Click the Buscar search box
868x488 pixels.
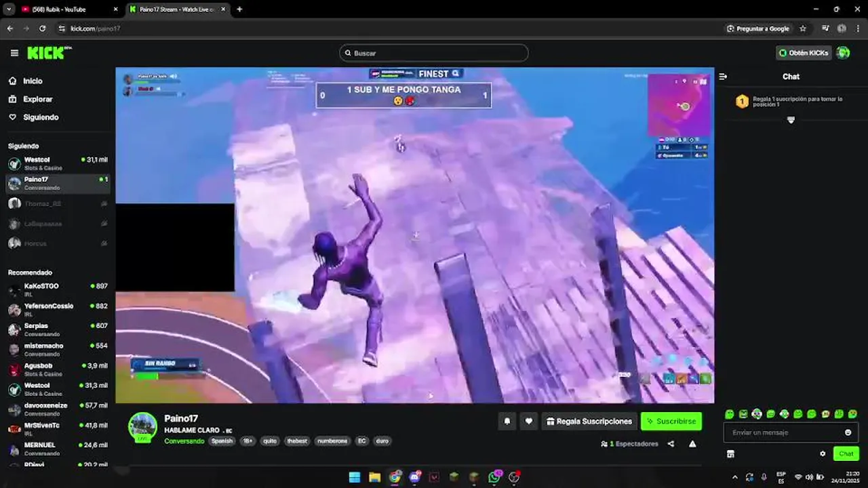434,53
